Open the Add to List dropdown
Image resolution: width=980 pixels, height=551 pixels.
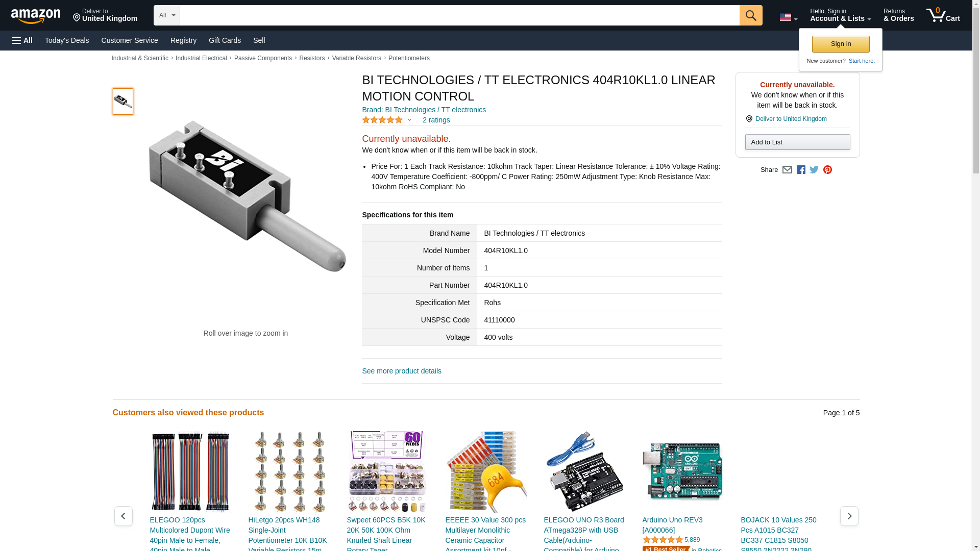(x=797, y=142)
